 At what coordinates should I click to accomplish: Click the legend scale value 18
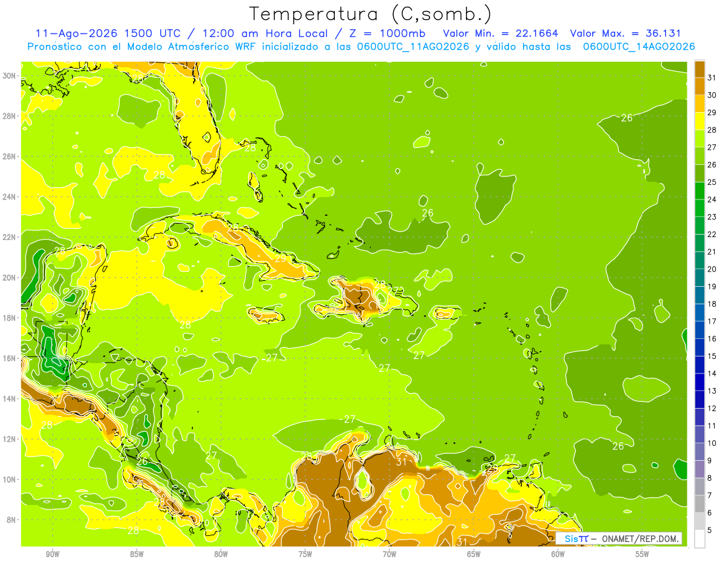point(712,304)
